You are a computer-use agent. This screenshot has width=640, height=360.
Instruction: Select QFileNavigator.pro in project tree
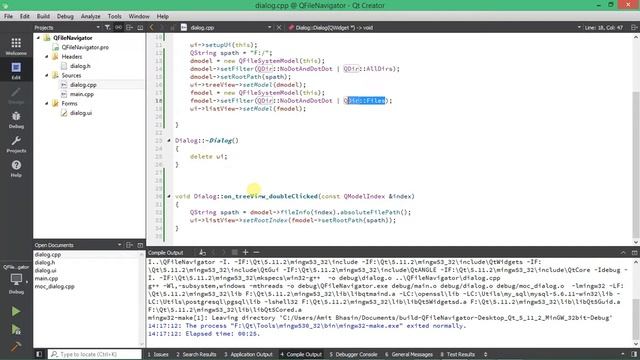pyautogui.click(x=85, y=47)
